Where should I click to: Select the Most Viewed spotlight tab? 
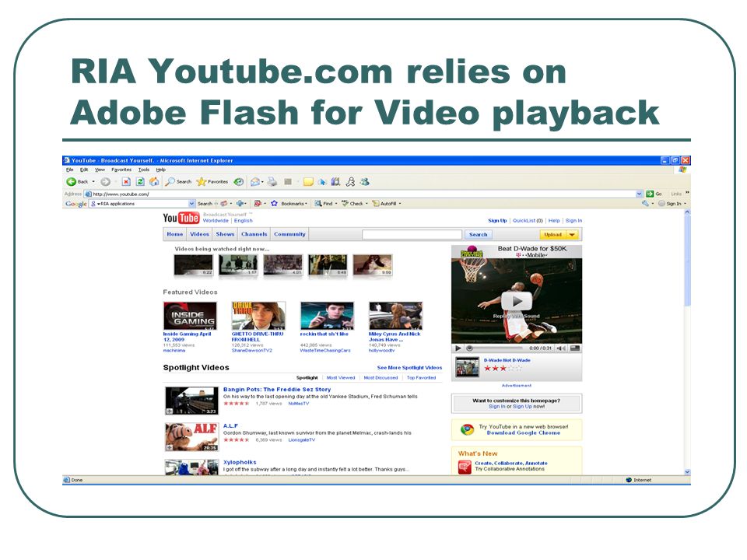pos(341,378)
